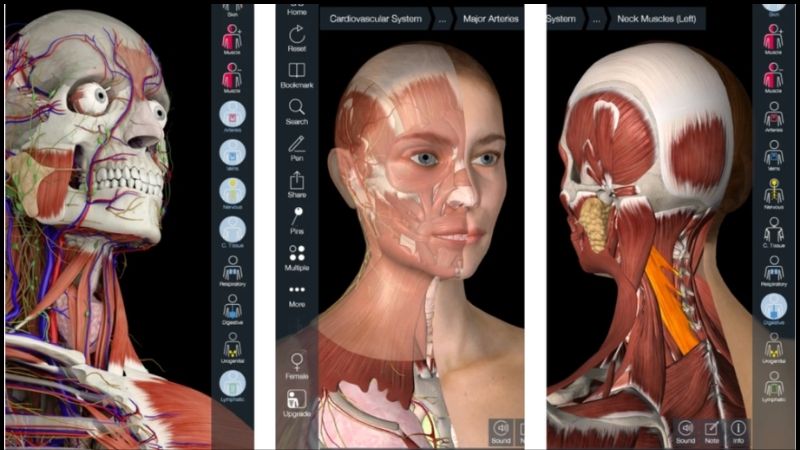The width and height of the screenshot is (800, 450).
Task: Remove a muscle layer in the right panel
Action: pyautogui.click(x=773, y=78)
